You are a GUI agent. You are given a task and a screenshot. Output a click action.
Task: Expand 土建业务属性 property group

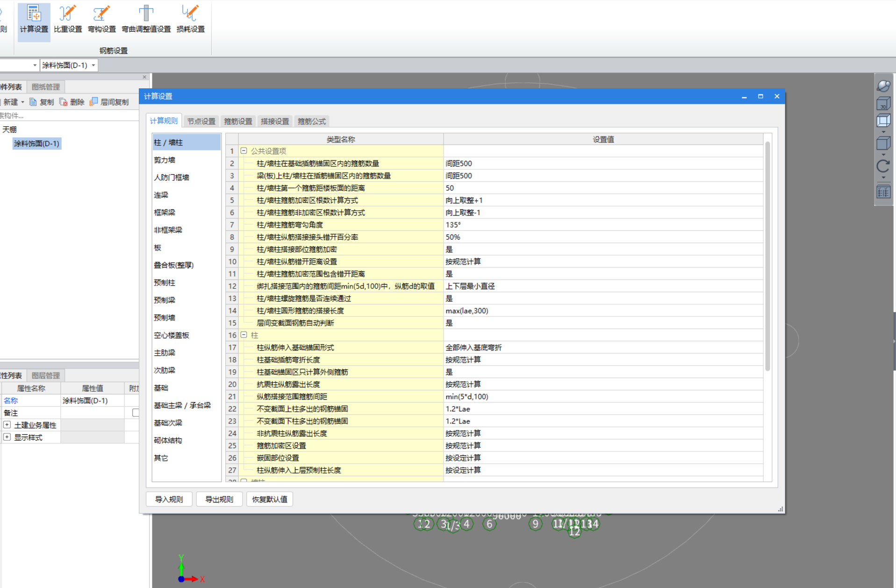coord(7,425)
